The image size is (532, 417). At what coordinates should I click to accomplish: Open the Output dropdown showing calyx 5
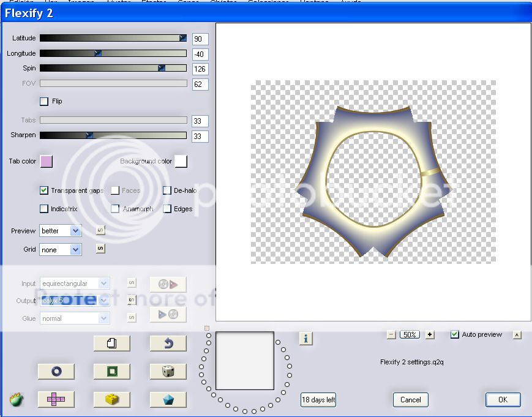pos(103,301)
